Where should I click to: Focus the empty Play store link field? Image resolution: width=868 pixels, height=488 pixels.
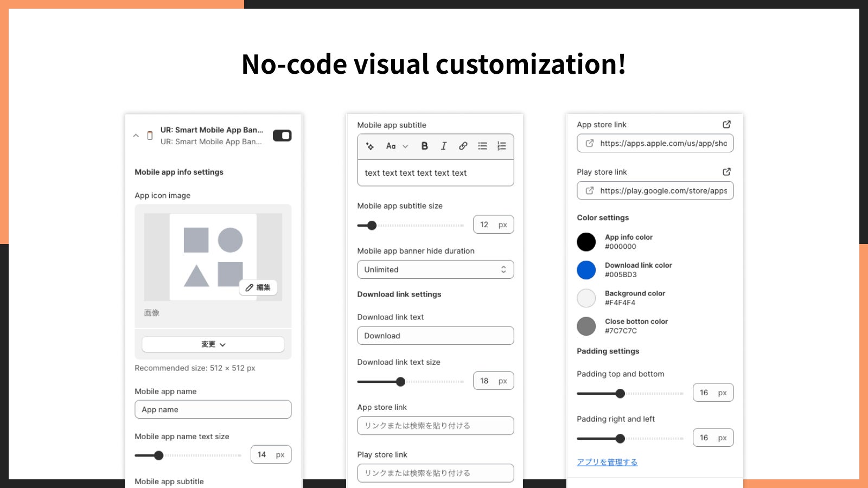click(436, 473)
